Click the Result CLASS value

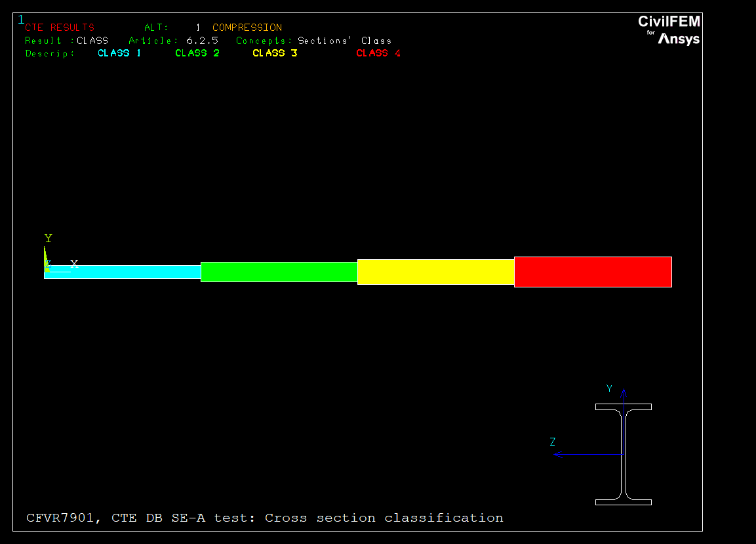[92, 41]
